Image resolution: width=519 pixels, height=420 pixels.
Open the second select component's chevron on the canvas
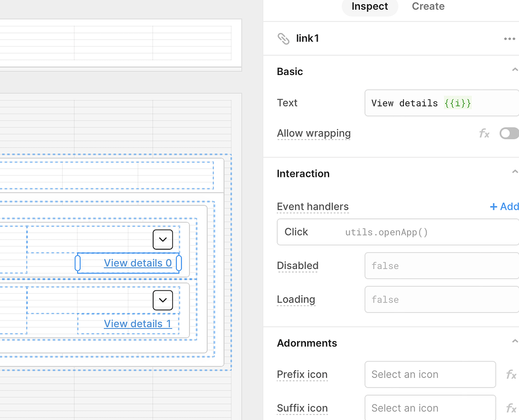[x=163, y=300]
